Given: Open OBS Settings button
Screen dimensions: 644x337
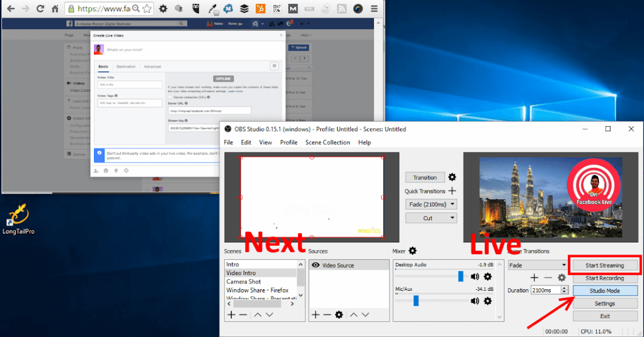Looking at the screenshot, I should pyautogui.click(x=605, y=304).
